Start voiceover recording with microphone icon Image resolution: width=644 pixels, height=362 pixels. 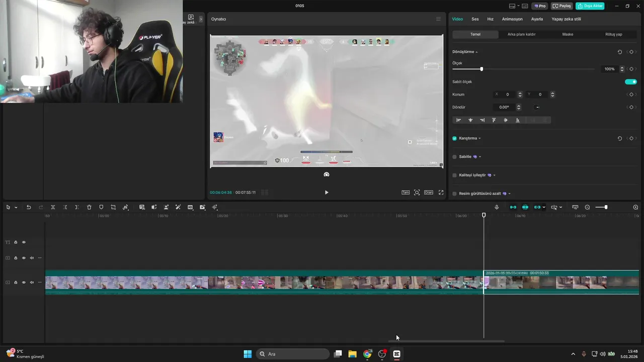497,207
